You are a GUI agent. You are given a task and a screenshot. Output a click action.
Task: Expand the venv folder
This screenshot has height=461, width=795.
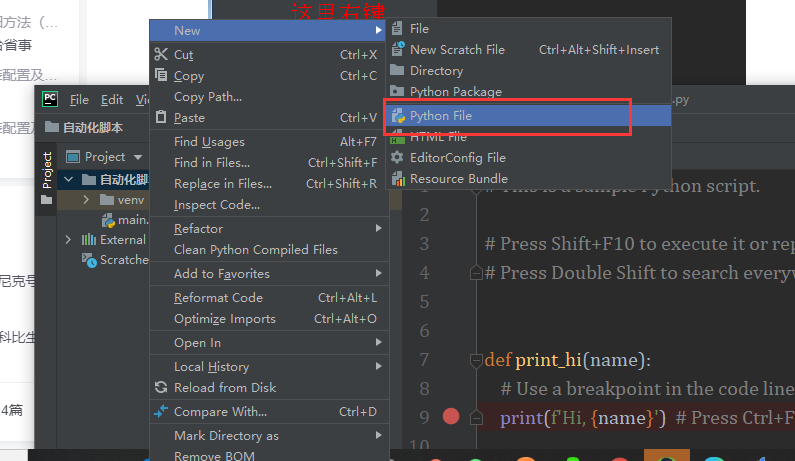tap(86, 200)
